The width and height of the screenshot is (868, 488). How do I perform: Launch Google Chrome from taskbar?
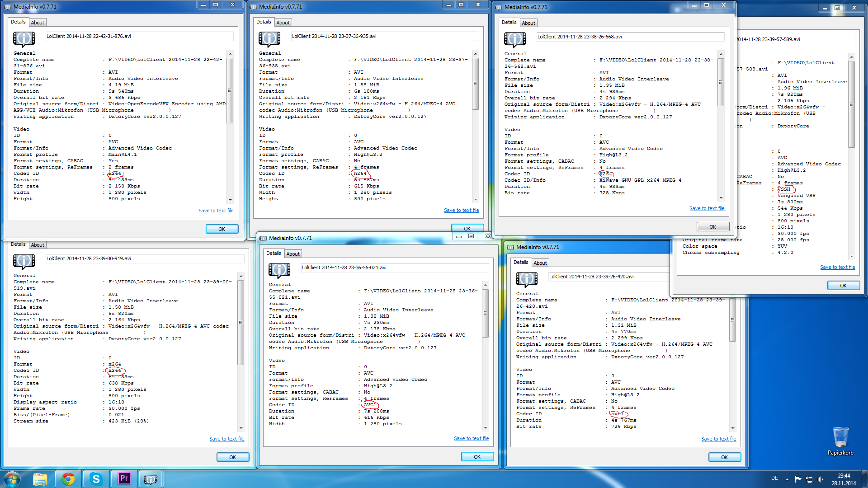coord(68,479)
